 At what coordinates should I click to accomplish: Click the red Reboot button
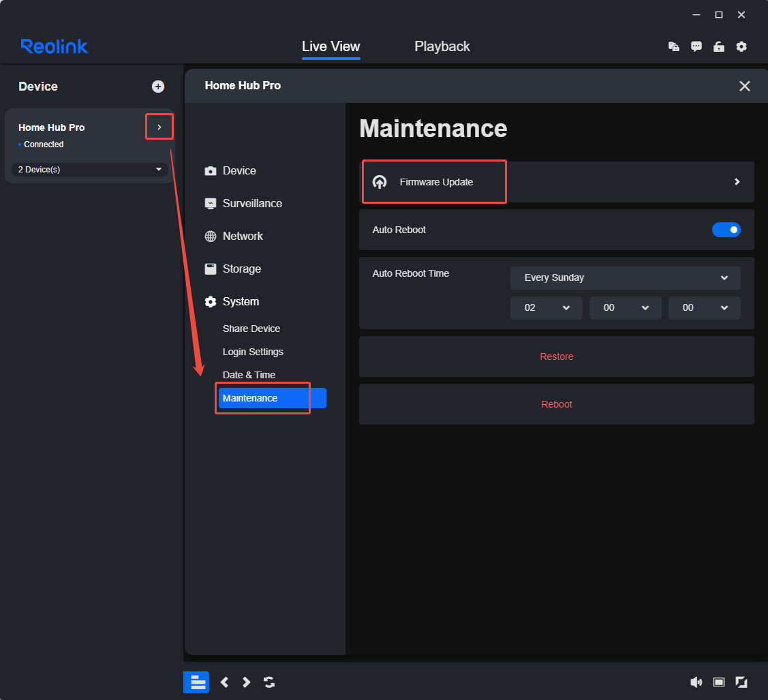[x=556, y=404]
